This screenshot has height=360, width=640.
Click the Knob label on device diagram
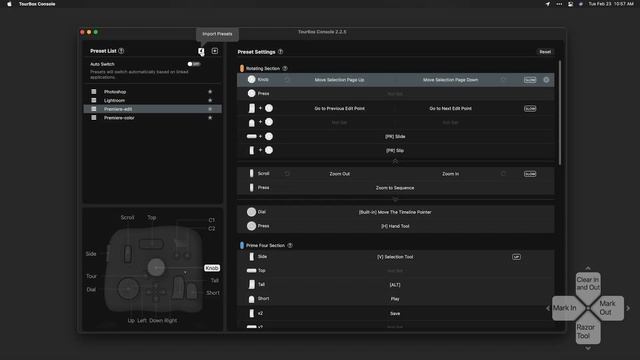tap(212, 268)
